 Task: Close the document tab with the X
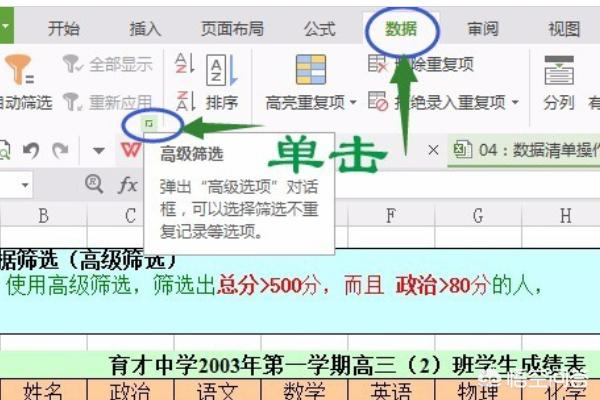click(x=433, y=150)
